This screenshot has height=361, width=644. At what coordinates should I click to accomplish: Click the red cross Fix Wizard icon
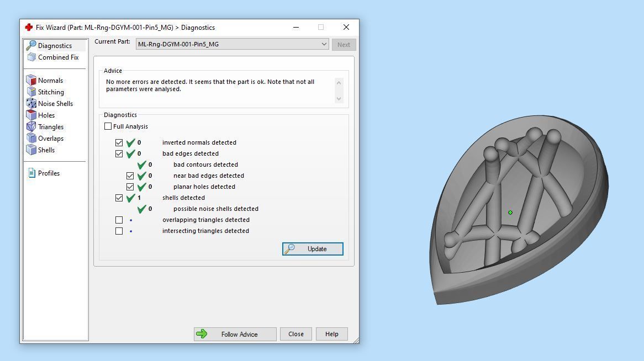[28, 27]
